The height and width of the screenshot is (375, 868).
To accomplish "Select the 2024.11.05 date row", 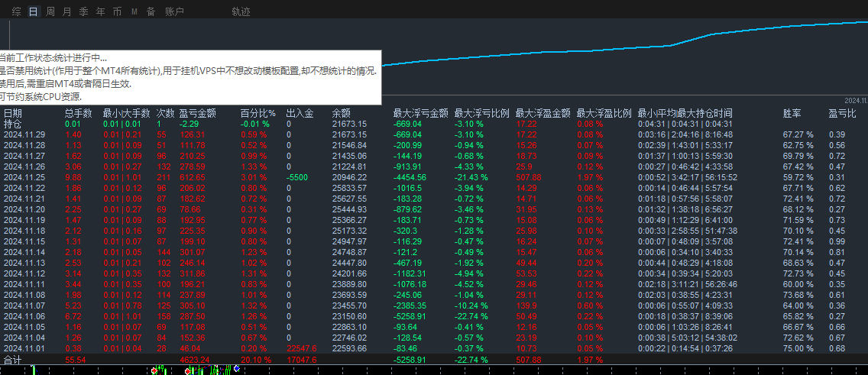I will [x=25, y=327].
